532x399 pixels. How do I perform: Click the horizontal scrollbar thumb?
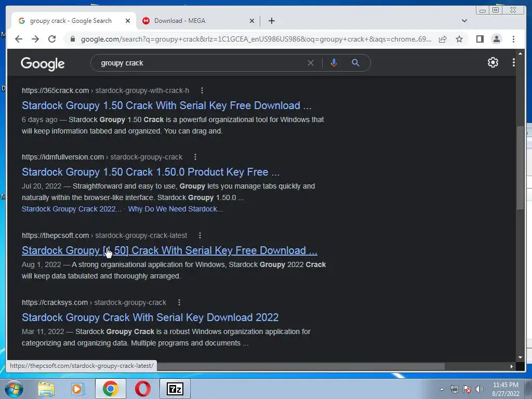pyautogui.click(x=301, y=366)
